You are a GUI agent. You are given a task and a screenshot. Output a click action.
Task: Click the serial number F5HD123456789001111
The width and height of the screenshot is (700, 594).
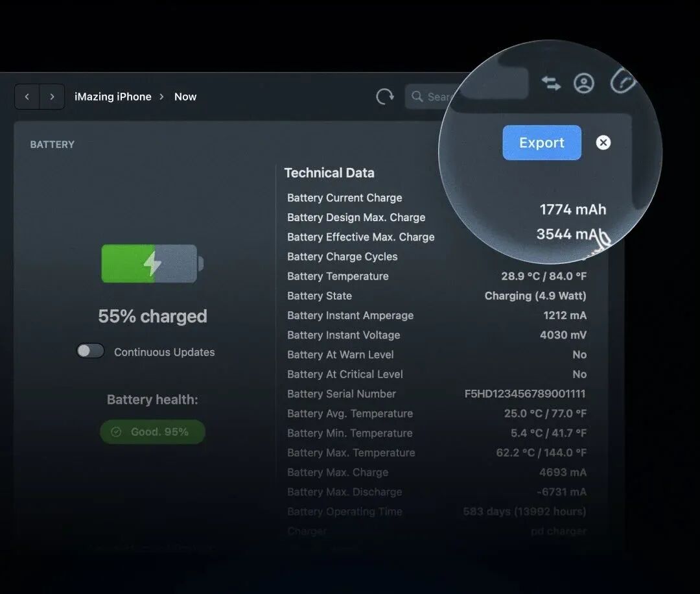(x=525, y=394)
